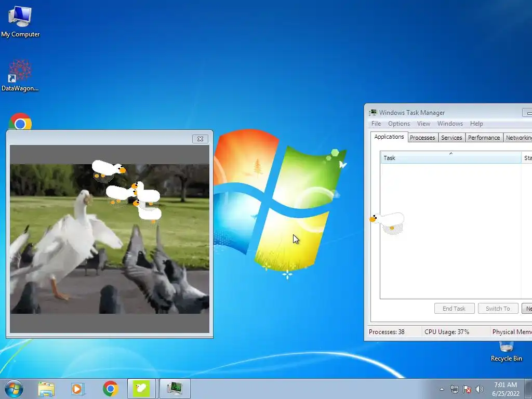Sort by the Task column header
This screenshot has height=399, width=532.
(x=450, y=158)
